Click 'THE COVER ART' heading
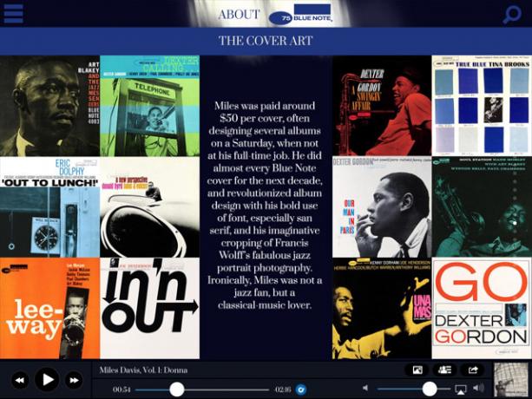Screen dimensions: 532x399 266,41
